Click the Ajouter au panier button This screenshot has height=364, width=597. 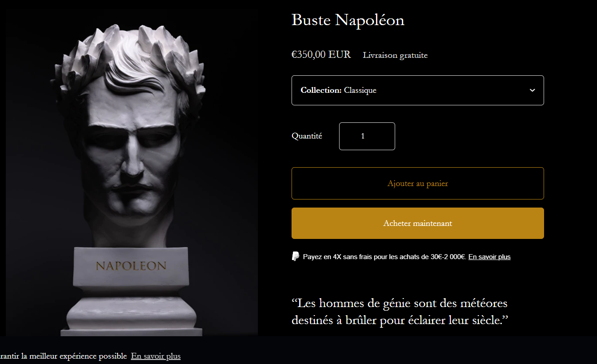418,183
